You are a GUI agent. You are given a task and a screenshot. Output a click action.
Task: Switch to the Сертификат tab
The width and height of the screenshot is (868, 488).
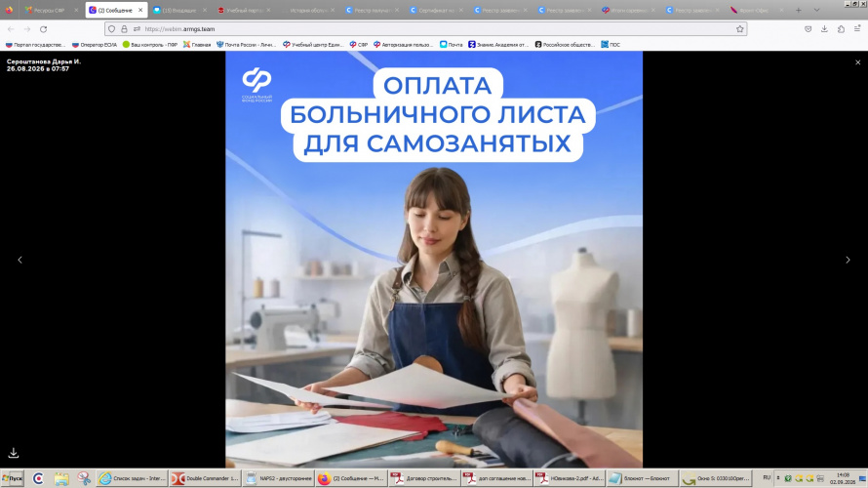[x=436, y=10]
